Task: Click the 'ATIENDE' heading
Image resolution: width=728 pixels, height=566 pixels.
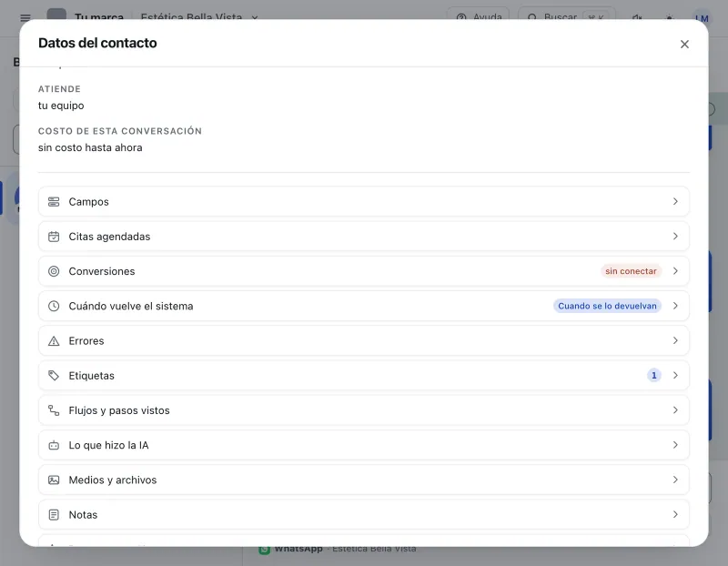Action: [59, 88]
